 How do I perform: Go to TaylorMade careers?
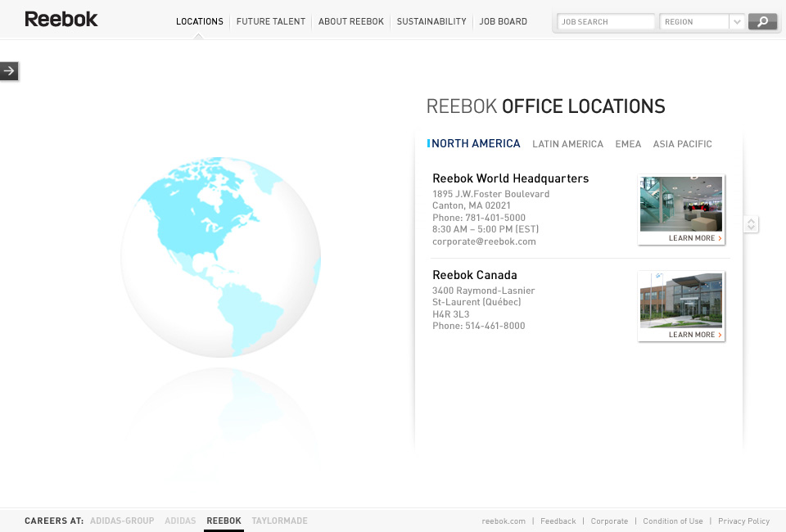click(x=280, y=521)
